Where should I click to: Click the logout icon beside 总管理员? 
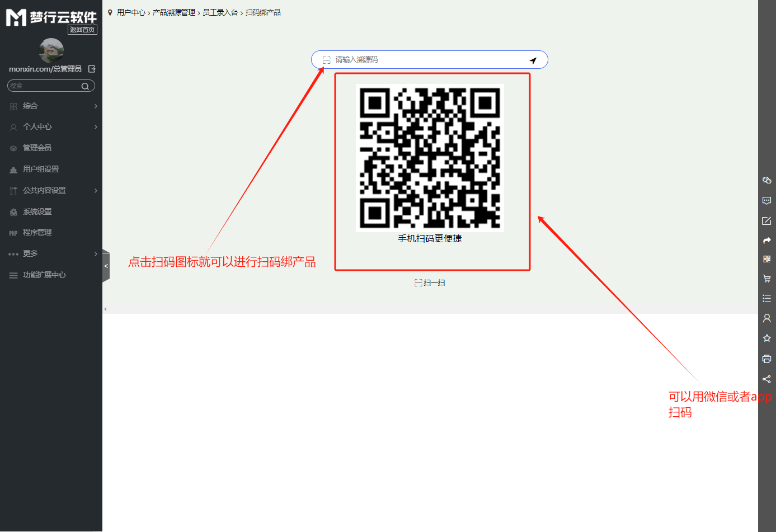pos(92,69)
